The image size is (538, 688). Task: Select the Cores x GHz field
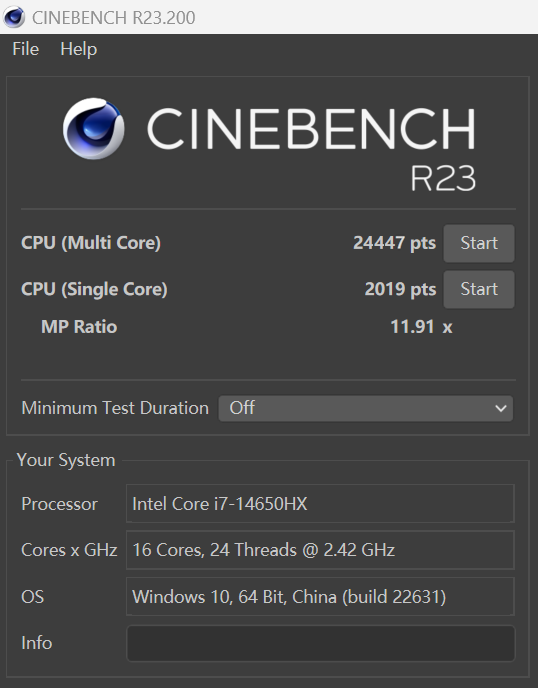click(x=320, y=550)
